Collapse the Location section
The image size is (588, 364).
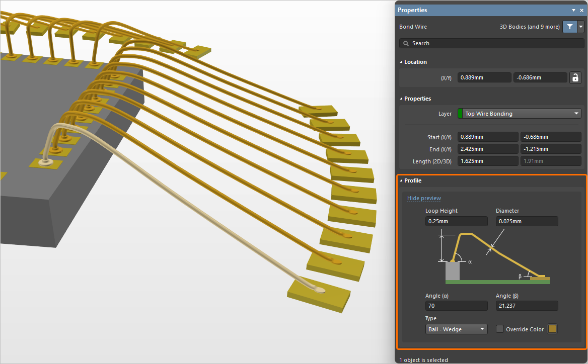tap(401, 62)
